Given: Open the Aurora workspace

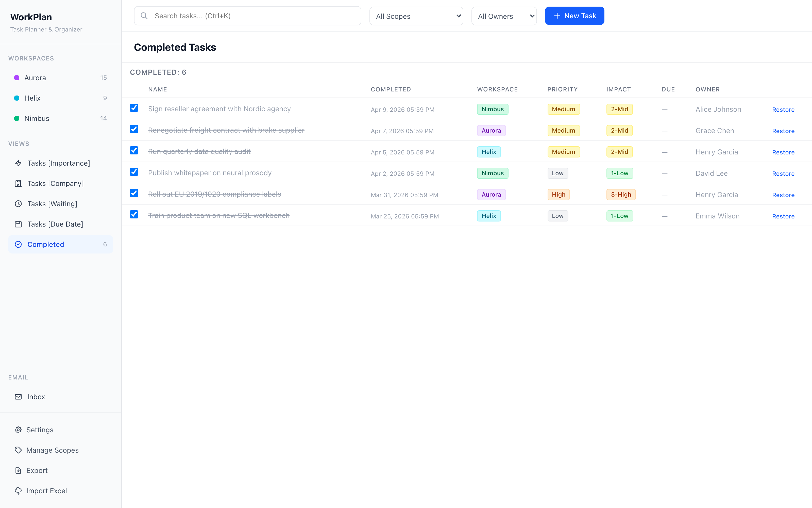Looking at the screenshot, I should click(60, 78).
